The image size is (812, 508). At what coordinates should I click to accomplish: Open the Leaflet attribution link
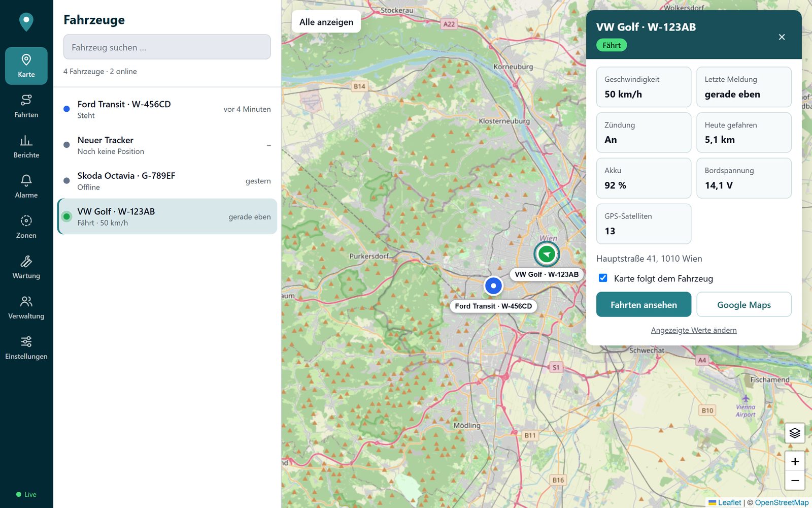[x=725, y=502]
